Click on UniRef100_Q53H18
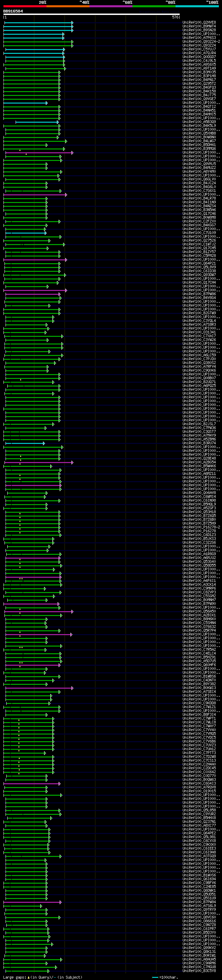 pos(199,512)
